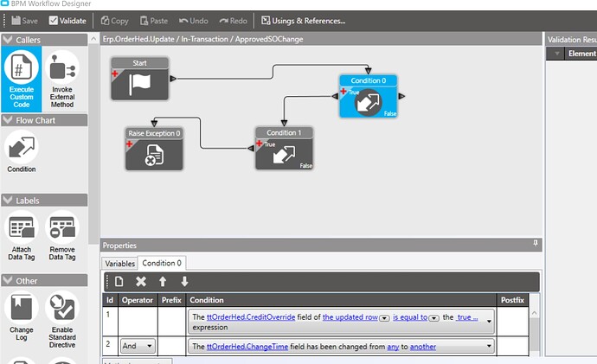
Task: Choose the Condition flow chart element
Action: pyautogui.click(x=22, y=151)
